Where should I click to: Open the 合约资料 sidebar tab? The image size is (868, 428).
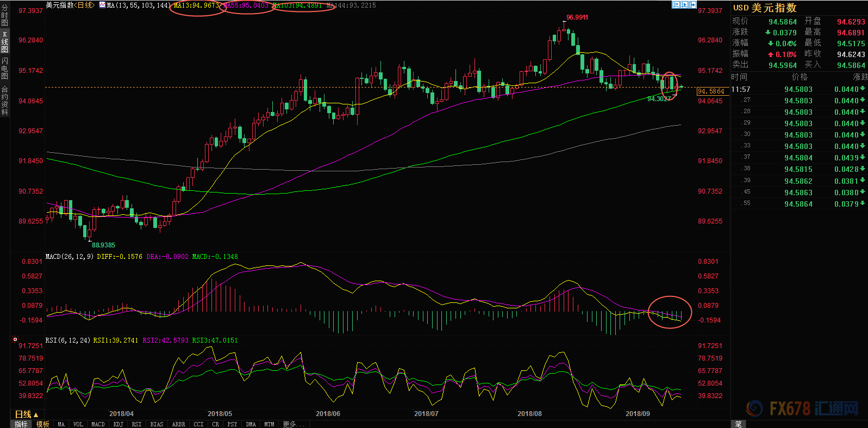5,101
